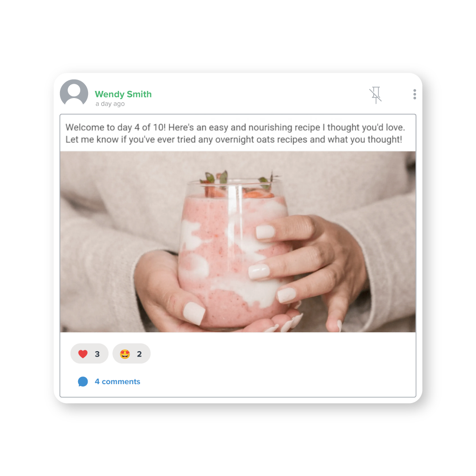Click the 'a day ago' timestamp
The height and width of the screenshot is (476, 476).
(110, 104)
